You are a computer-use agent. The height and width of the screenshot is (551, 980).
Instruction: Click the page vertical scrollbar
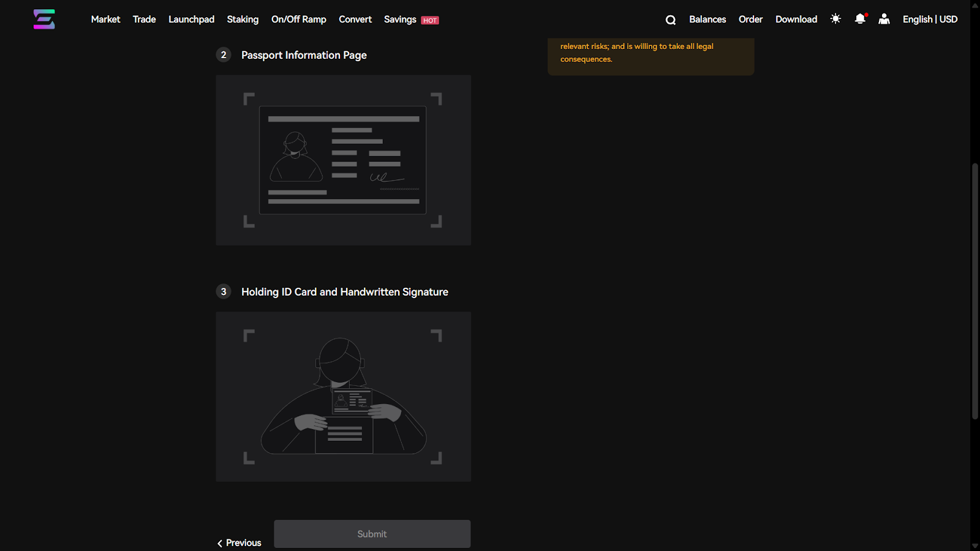tap(974, 291)
